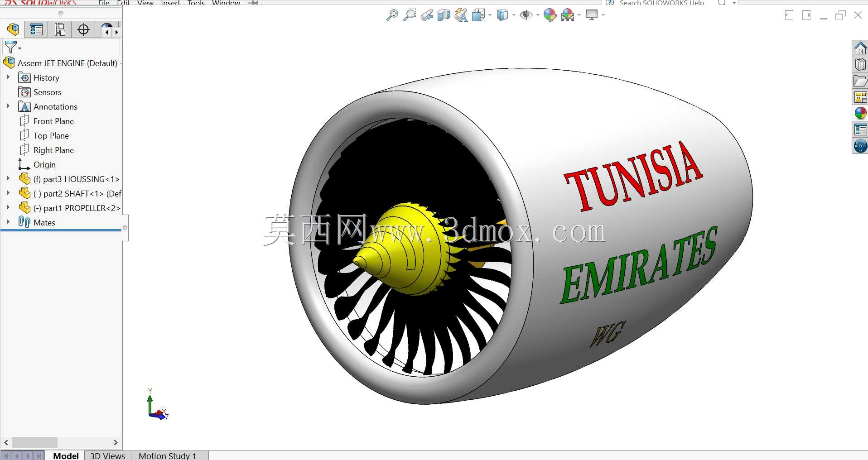Image resolution: width=868 pixels, height=460 pixels.
Task: Switch to the PropertyManager tab
Action: click(x=36, y=30)
